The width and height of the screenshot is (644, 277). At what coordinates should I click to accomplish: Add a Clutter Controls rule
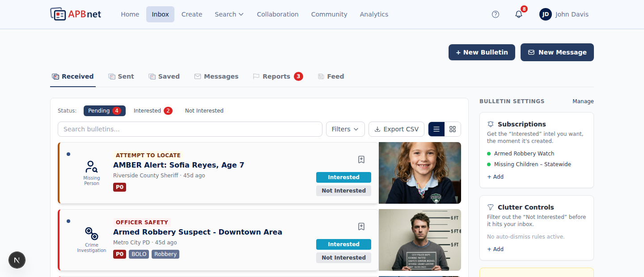(496, 249)
